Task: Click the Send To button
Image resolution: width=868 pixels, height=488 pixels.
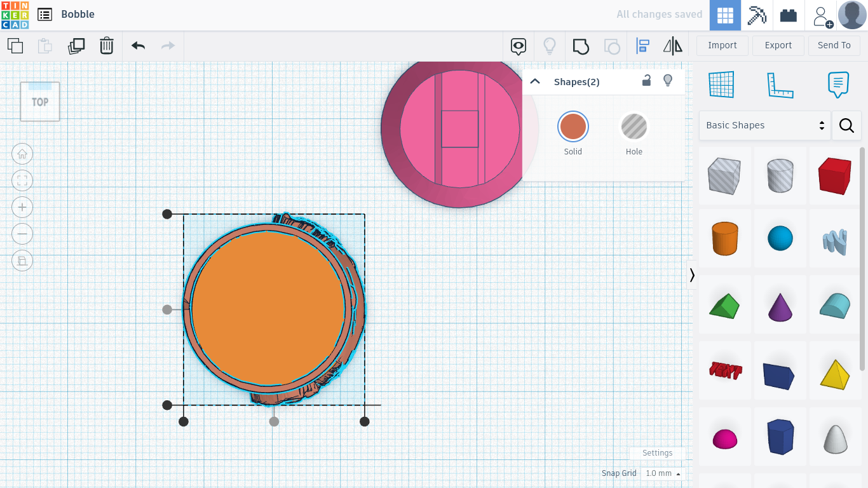Action: point(834,46)
